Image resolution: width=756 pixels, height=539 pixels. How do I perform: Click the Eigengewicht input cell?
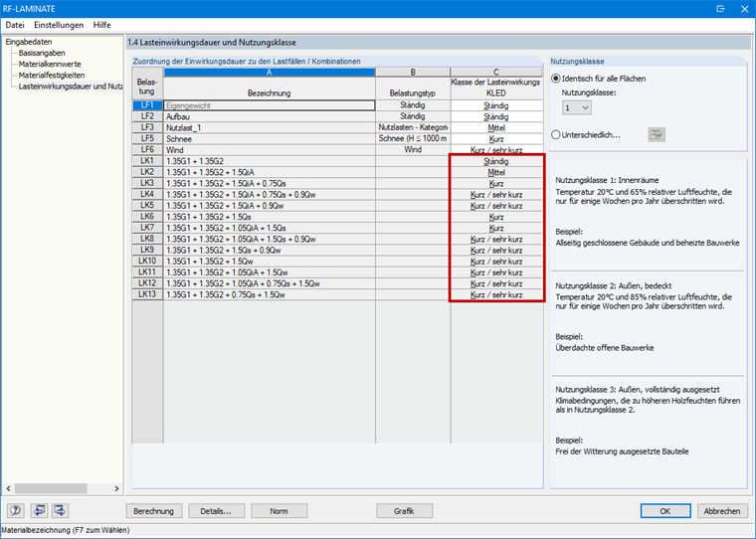(269, 105)
